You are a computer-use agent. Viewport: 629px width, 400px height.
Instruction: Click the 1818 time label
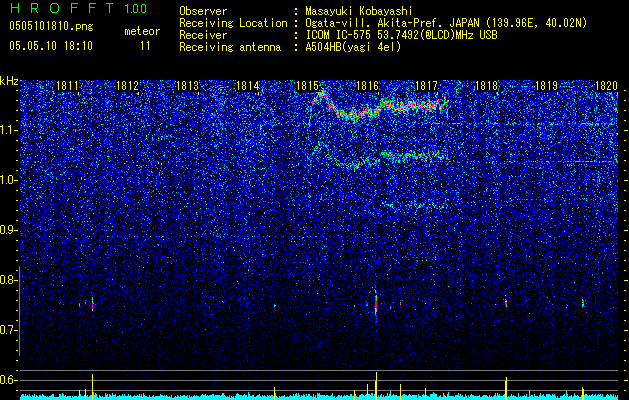(x=487, y=86)
